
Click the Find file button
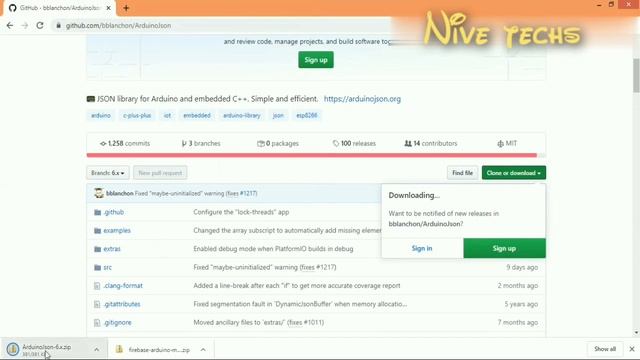[x=462, y=173]
